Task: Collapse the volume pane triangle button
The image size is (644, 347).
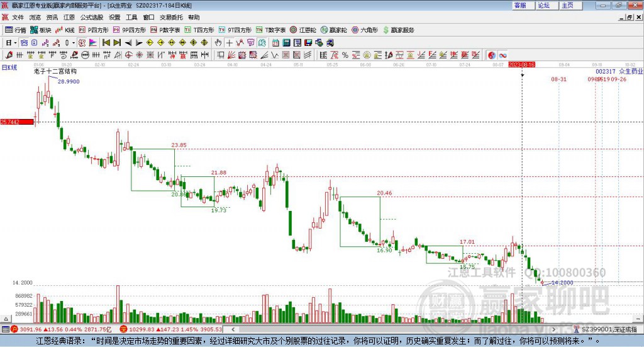Action: click(x=6, y=319)
